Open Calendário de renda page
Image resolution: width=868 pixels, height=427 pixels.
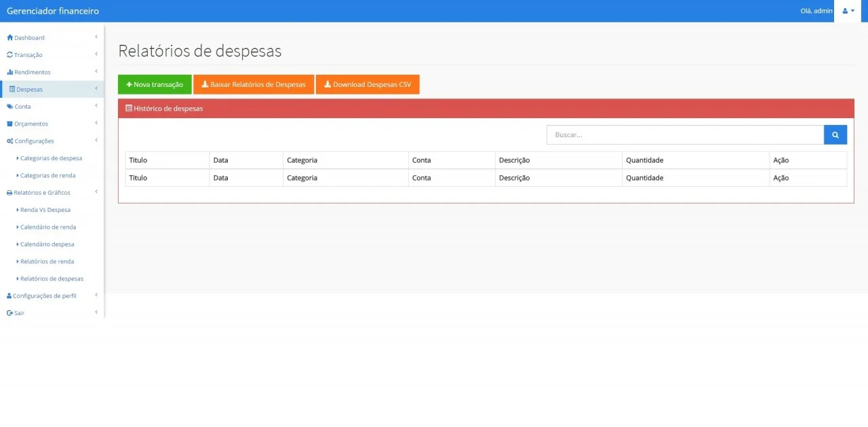[47, 227]
